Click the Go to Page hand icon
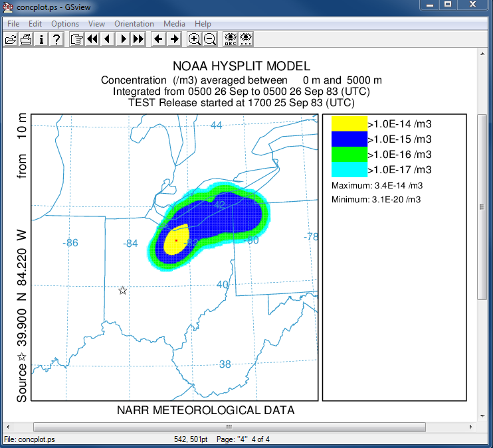Screen dimensions: 493x448 (76, 39)
